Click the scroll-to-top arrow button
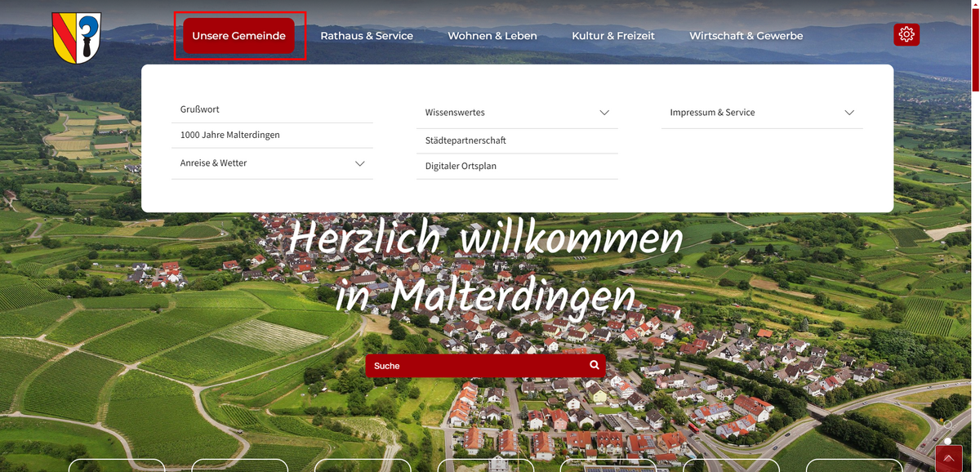Viewport: 980px width, 472px height. coord(948,459)
